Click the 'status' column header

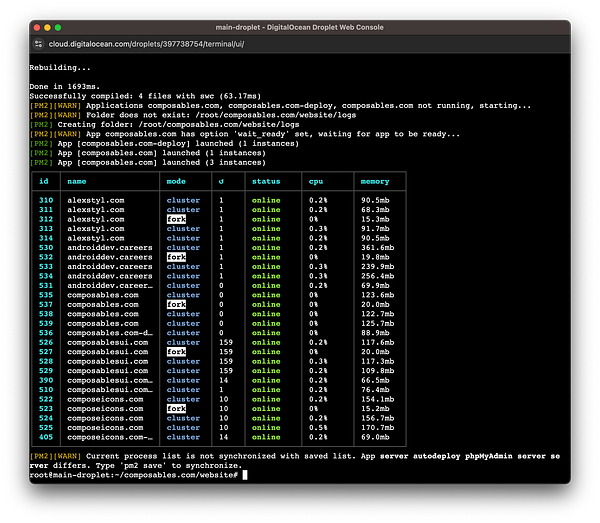coord(266,181)
